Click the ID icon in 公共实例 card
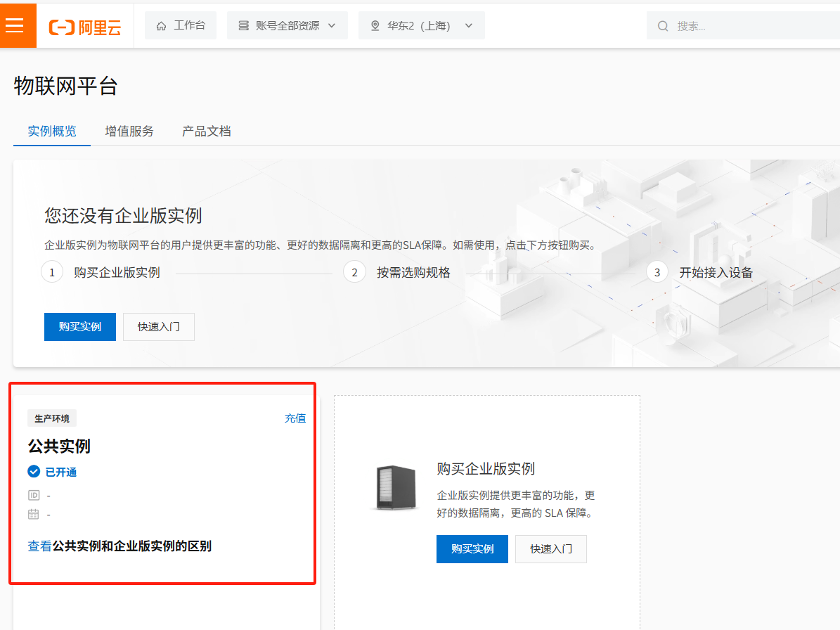This screenshot has width=840, height=630. pos(34,495)
